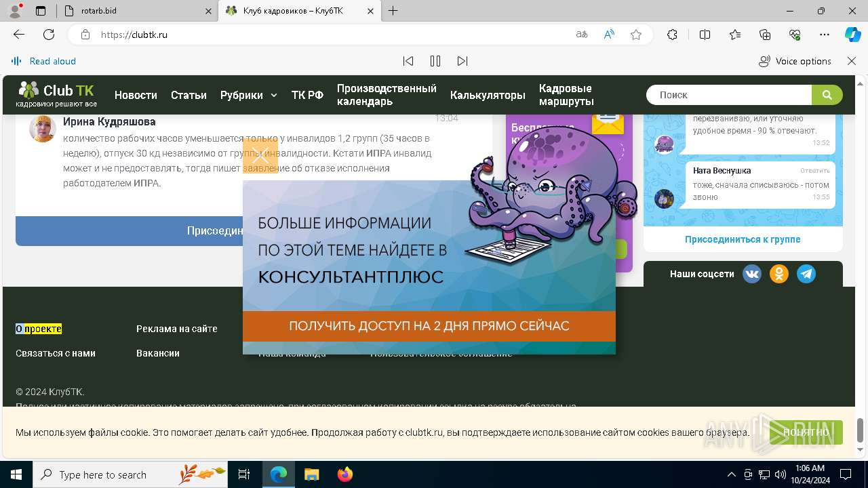
Task: Click Ирина Кудряшова avatar
Action: (x=43, y=129)
